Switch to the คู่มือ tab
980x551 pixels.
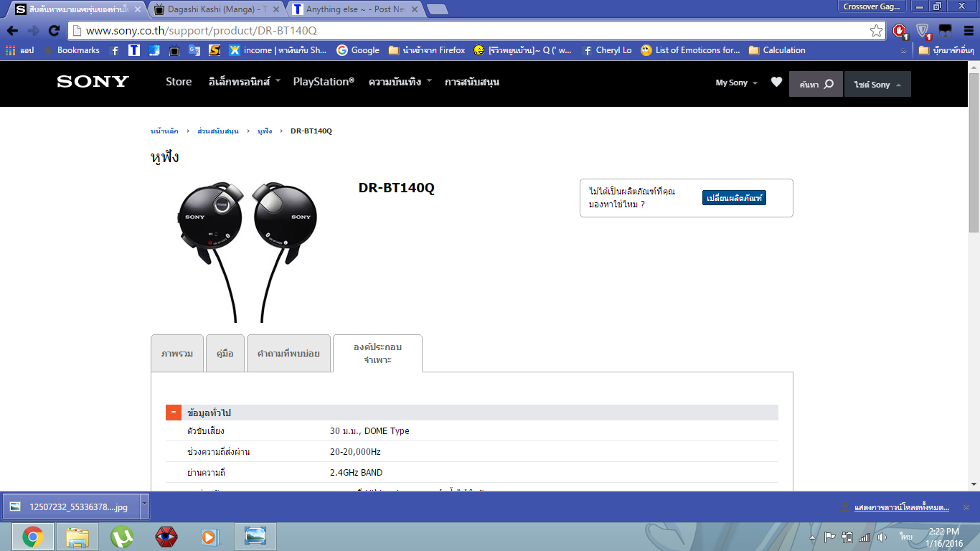(225, 354)
